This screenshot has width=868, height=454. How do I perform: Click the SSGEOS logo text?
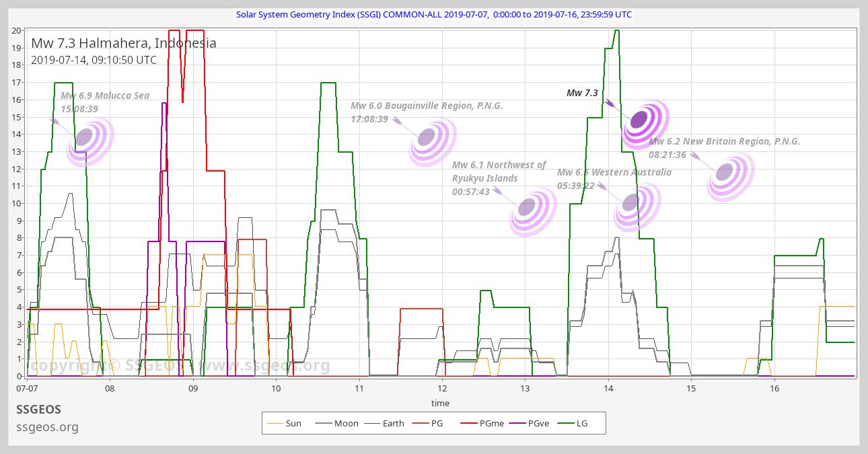tap(38, 409)
